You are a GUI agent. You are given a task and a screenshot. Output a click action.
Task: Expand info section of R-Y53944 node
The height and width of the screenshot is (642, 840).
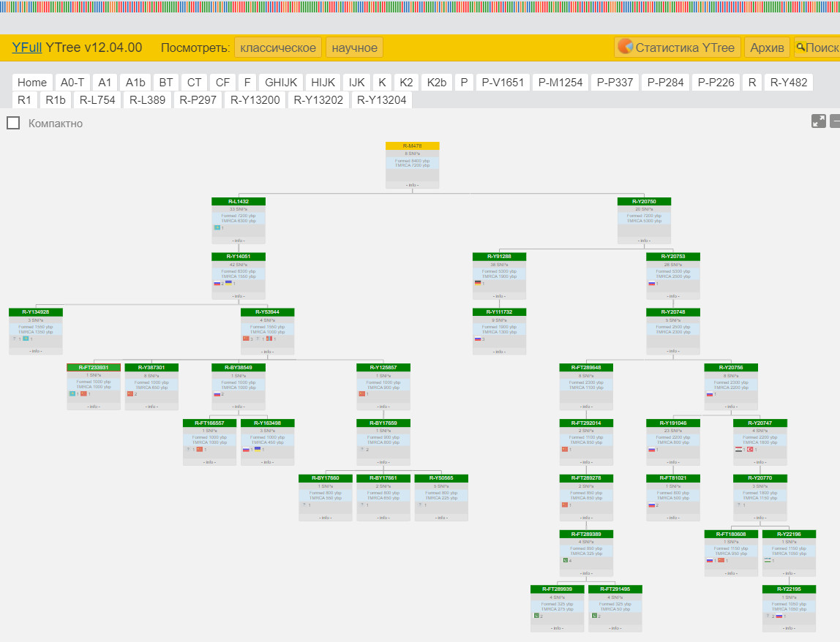268,351
